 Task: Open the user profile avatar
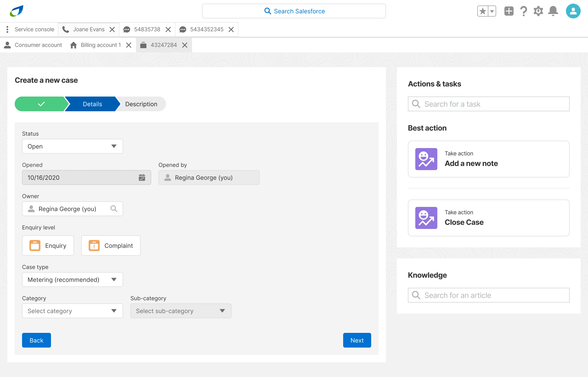(573, 11)
